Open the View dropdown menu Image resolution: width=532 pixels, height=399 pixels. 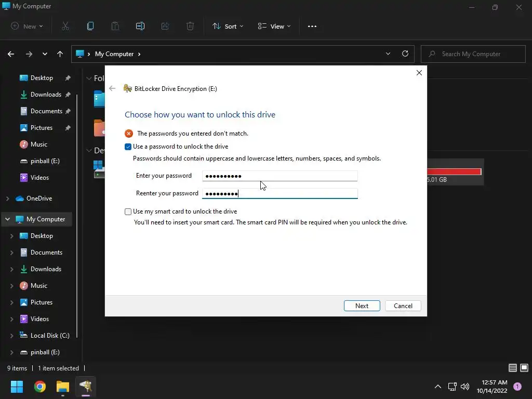pos(274,26)
